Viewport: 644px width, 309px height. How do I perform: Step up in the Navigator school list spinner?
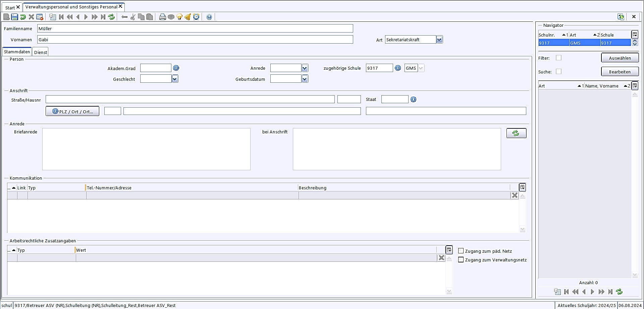[x=635, y=41]
